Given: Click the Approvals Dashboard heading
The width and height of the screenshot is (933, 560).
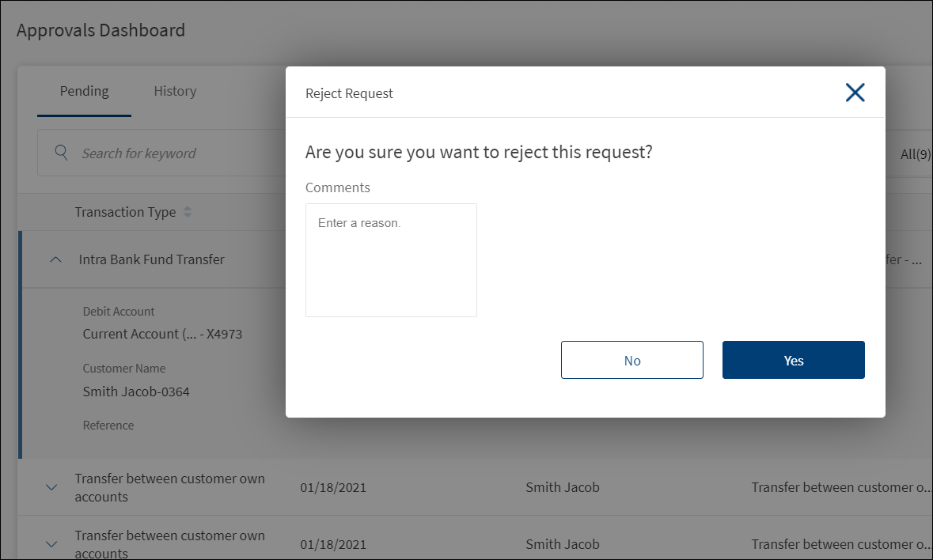Looking at the screenshot, I should coord(101,30).
